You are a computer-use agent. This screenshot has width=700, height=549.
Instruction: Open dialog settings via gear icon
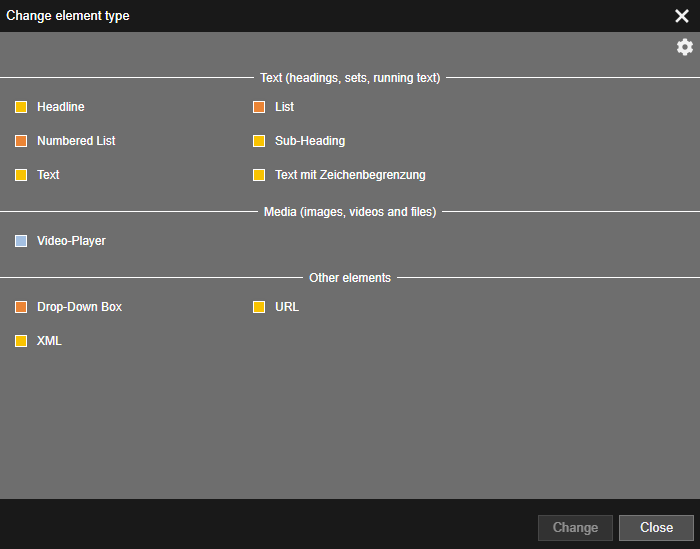[x=684, y=47]
